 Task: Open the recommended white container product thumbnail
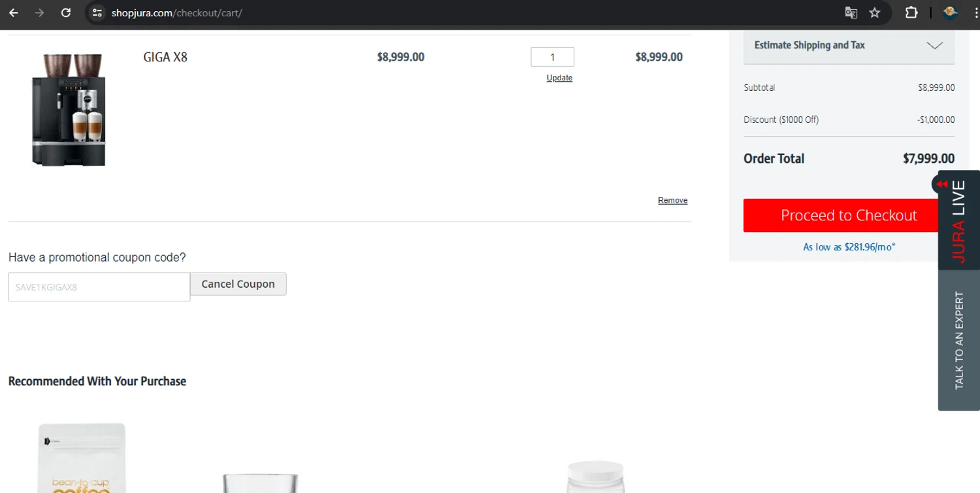tap(596, 477)
